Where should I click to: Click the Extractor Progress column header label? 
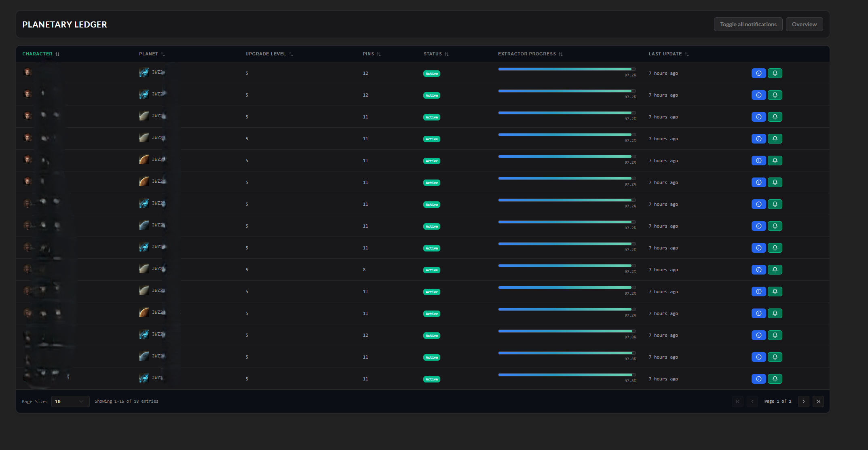pyautogui.click(x=527, y=54)
